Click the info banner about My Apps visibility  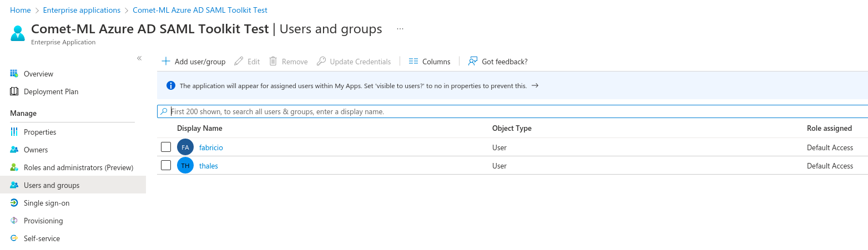512,85
